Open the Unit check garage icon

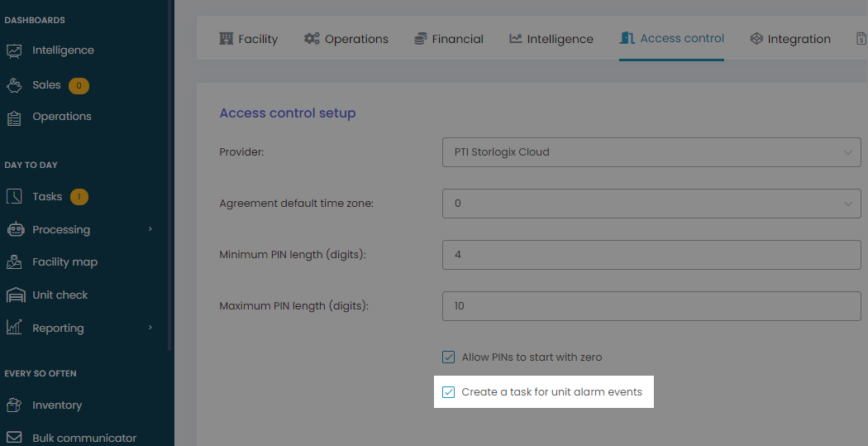coord(16,295)
